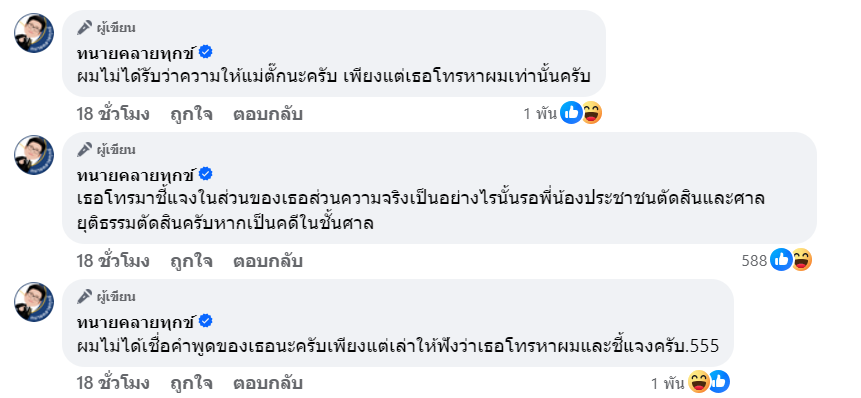861x398 pixels.
Task: Click the haha emoji on third comment
Action: 698,382
